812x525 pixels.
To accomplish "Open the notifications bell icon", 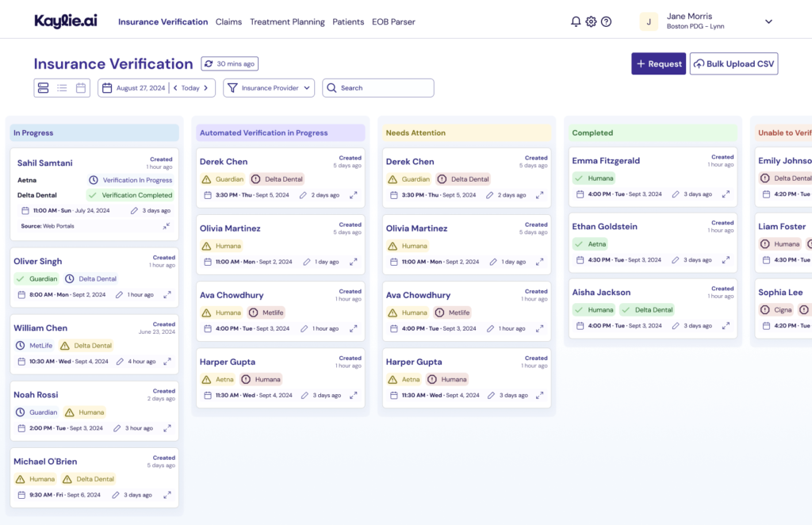I will (x=576, y=22).
